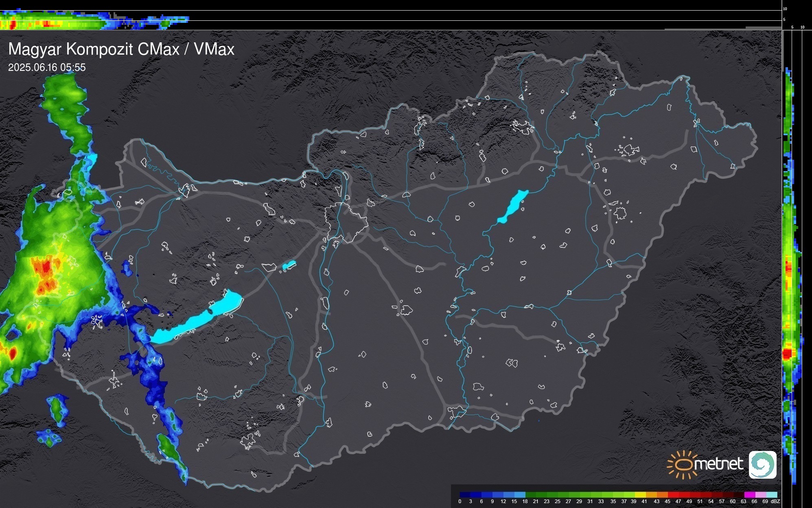The height and width of the screenshot is (508, 812).
Task: Click the magenta 63 dBZ legend swatch
Action: [749, 495]
